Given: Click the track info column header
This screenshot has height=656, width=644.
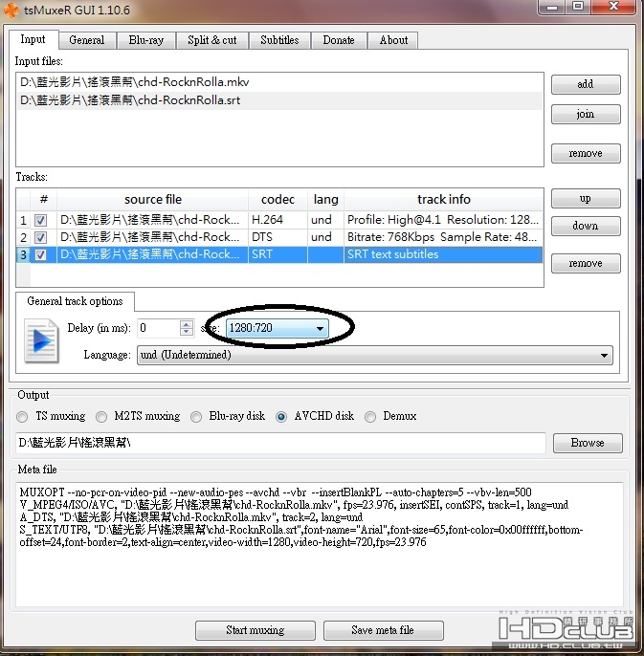Looking at the screenshot, I should [443, 200].
